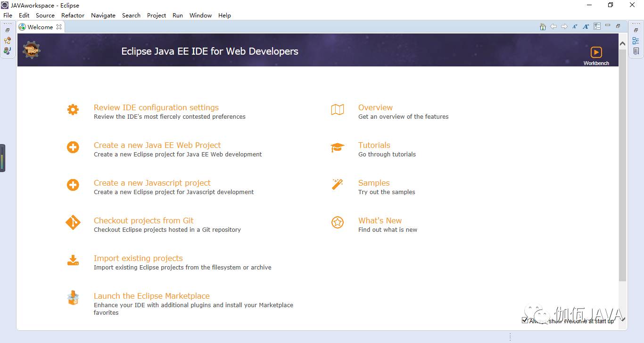Open the Refactor menu

pos(73,15)
